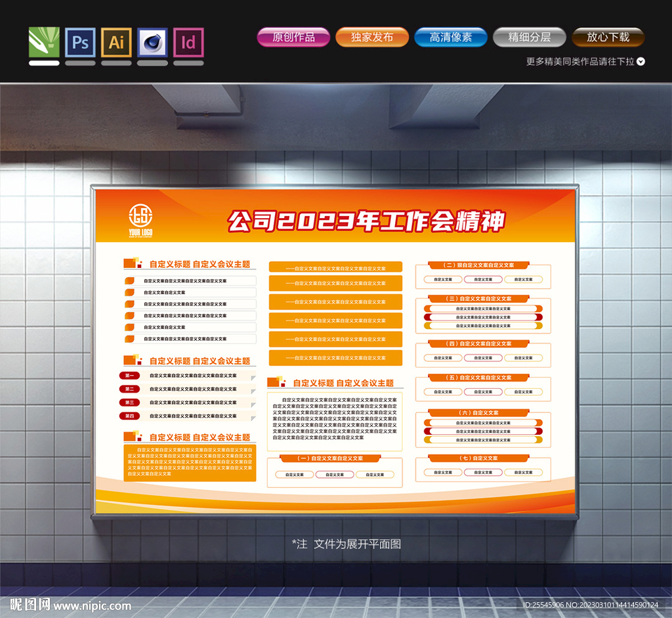Click the 更多精美同类作品请往下拉 text
Image resolution: width=672 pixels, height=618 pixels.
click(x=580, y=61)
